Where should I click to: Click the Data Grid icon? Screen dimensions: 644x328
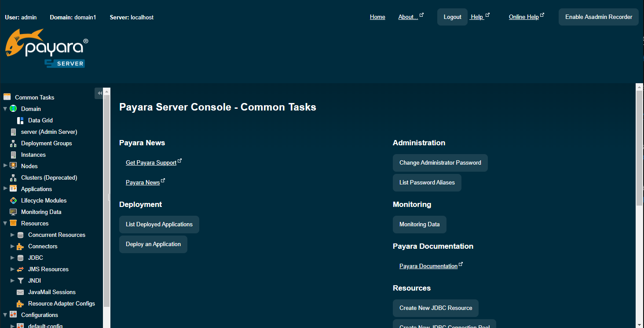(x=20, y=120)
